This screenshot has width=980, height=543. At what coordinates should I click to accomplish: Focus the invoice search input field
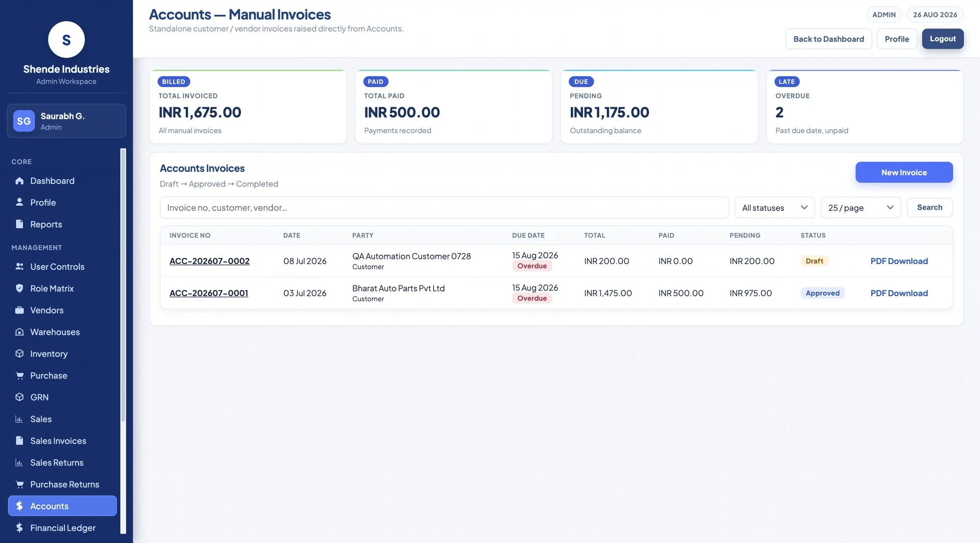click(444, 208)
